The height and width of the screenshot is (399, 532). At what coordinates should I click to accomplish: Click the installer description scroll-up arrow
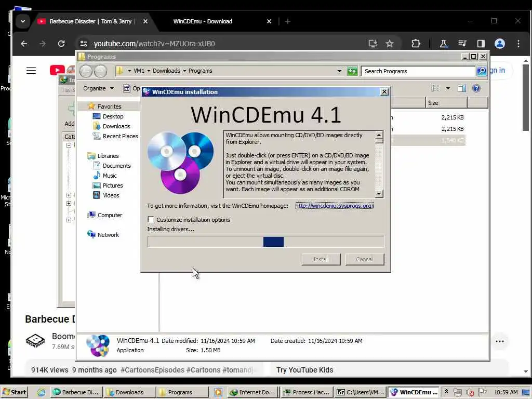pos(379,135)
